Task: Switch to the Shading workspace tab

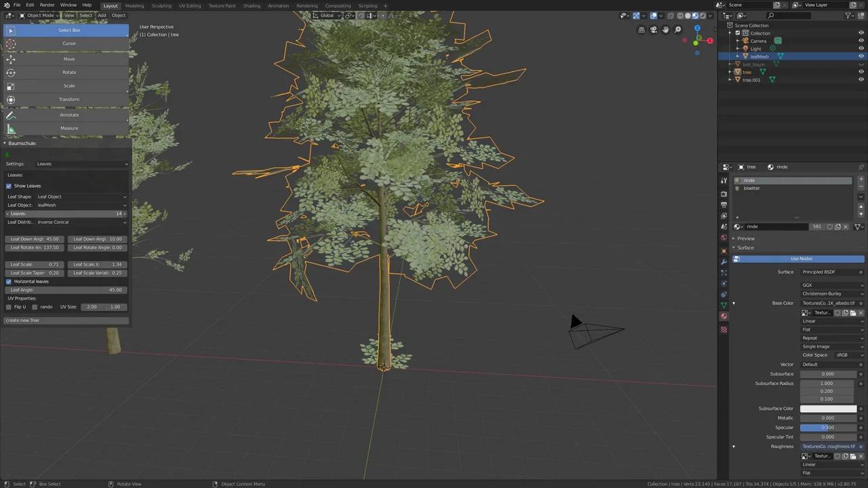Action: click(x=252, y=5)
